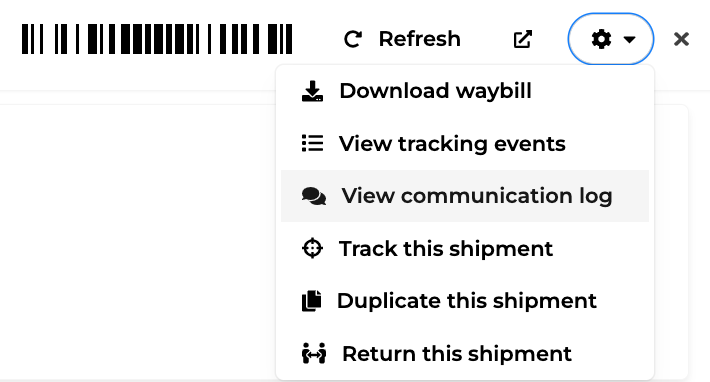Close the shipment panel with X
The width and height of the screenshot is (710, 382).
[x=681, y=39]
